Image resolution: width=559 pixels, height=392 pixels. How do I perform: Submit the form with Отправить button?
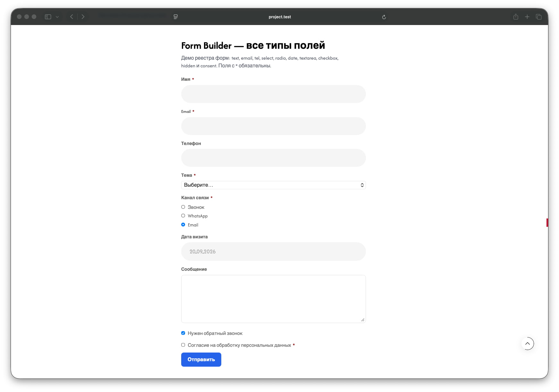(201, 360)
